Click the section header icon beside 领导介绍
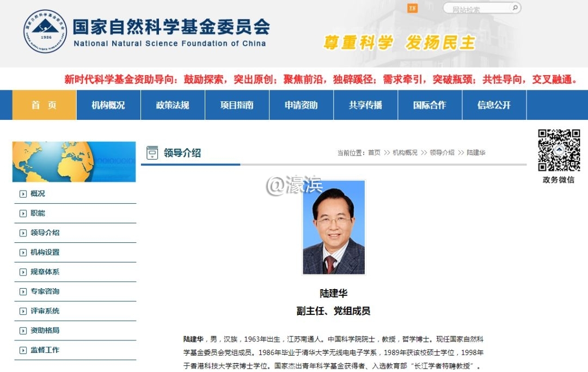The image size is (588, 372). click(x=152, y=153)
